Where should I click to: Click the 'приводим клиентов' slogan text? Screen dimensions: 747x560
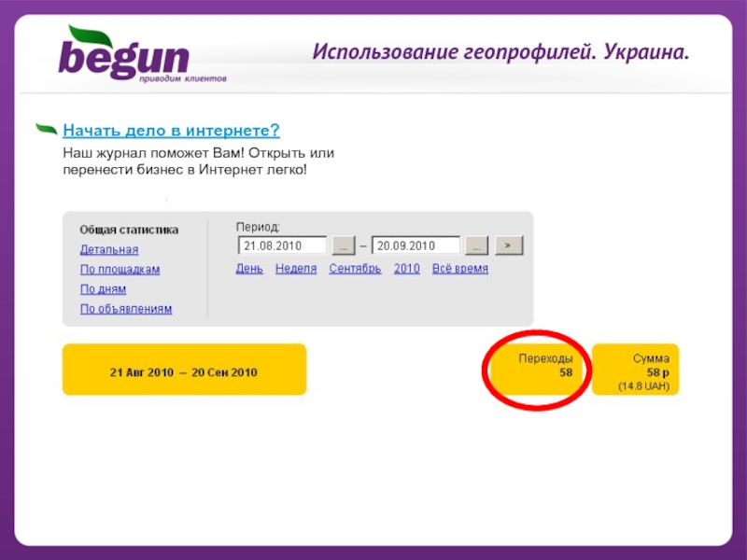pos(182,78)
